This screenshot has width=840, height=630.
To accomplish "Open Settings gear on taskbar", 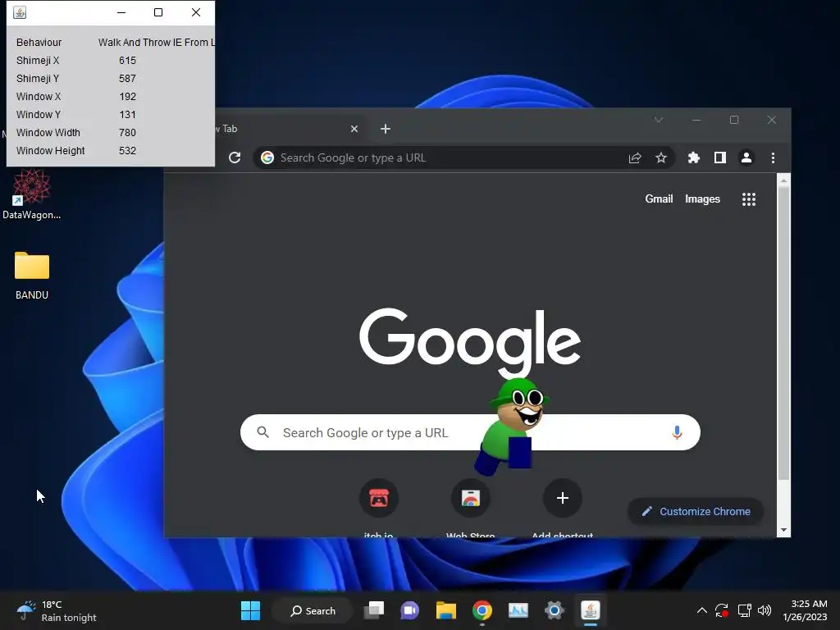I will point(555,610).
